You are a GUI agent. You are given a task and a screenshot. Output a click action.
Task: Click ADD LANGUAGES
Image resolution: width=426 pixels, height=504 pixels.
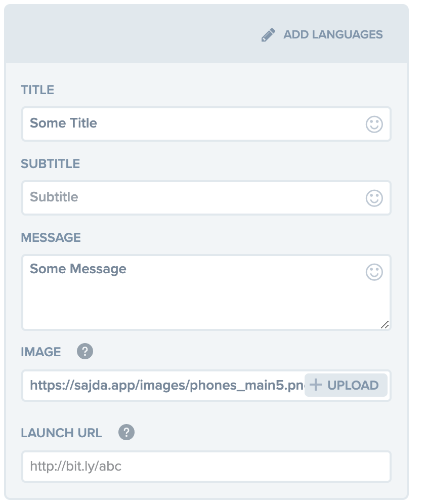point(334,34)
